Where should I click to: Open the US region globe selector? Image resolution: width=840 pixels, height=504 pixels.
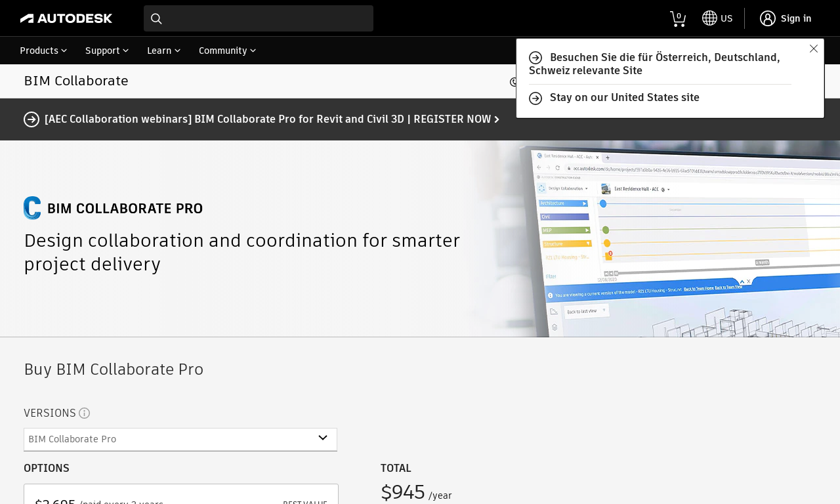coord(717,18)
